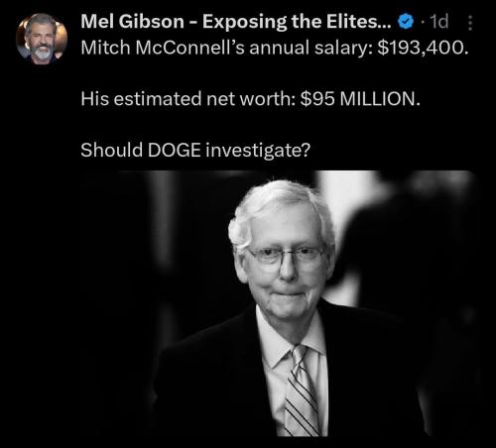Click the 'Exposing the Elites...' name portion
The height and width of the screenshot is (448, 496).
point(297,22)
